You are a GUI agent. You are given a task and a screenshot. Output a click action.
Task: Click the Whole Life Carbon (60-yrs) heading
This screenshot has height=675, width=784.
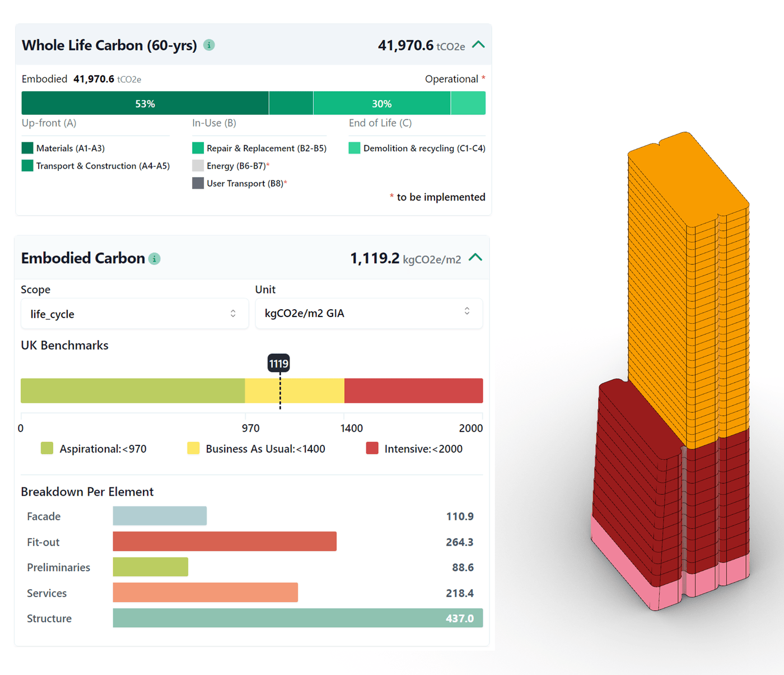coord(109,45)
